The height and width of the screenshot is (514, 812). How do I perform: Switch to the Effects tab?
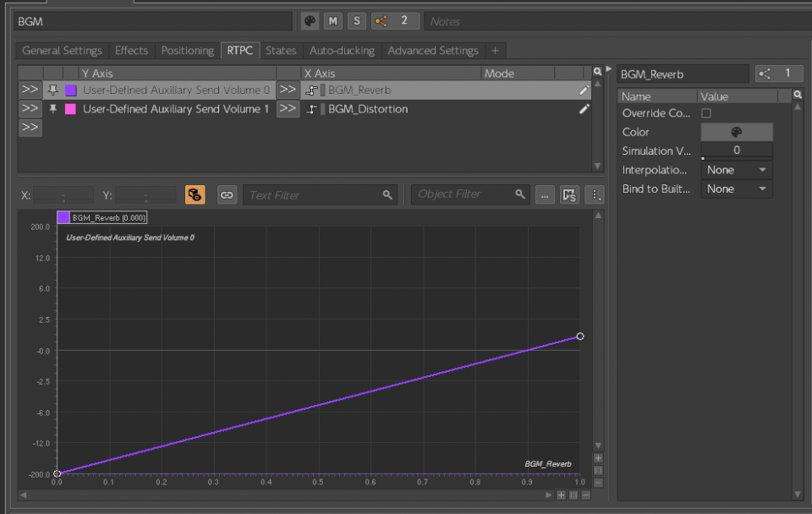point(131,51)
